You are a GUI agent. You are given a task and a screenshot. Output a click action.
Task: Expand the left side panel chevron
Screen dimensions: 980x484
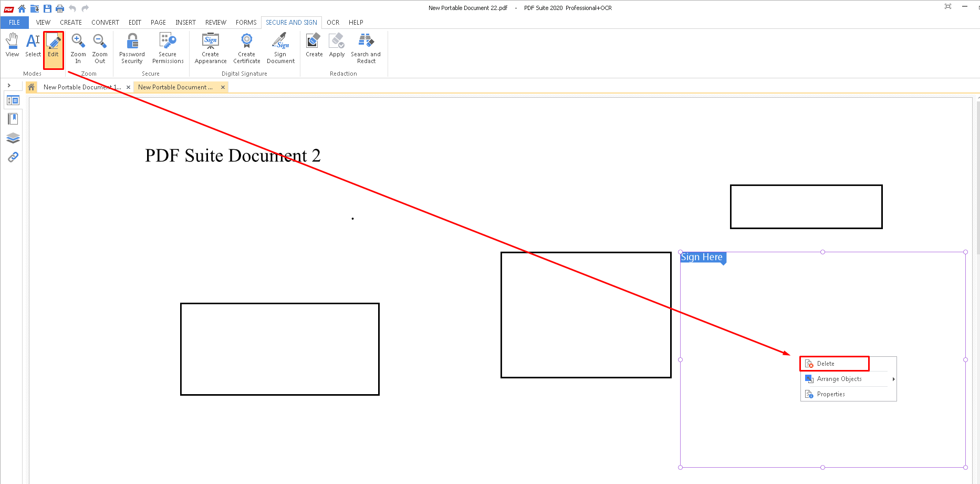9,85
